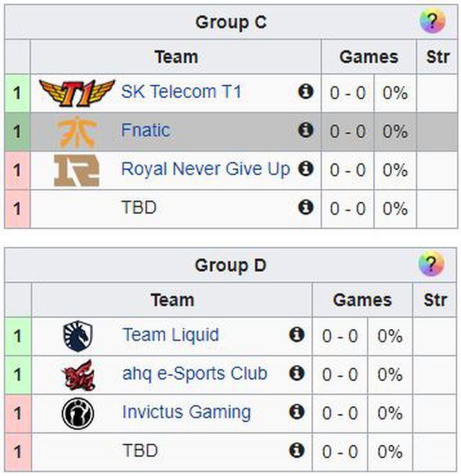
Task: Click the Team Liquid logo
Action: [78, 336]
